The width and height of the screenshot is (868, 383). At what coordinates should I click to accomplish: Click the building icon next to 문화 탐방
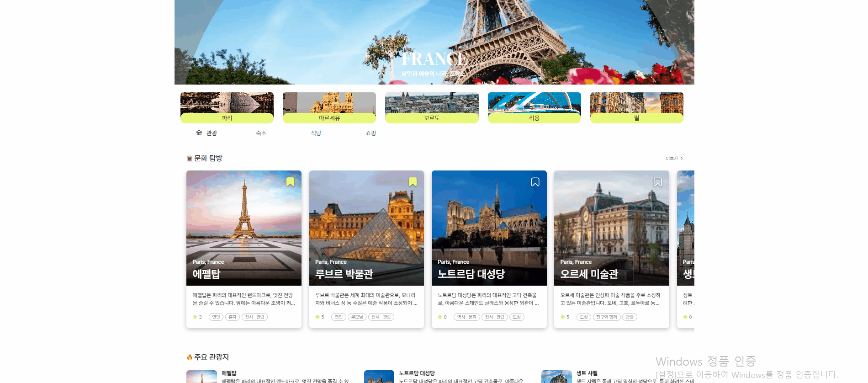click(x=190, y=159)
